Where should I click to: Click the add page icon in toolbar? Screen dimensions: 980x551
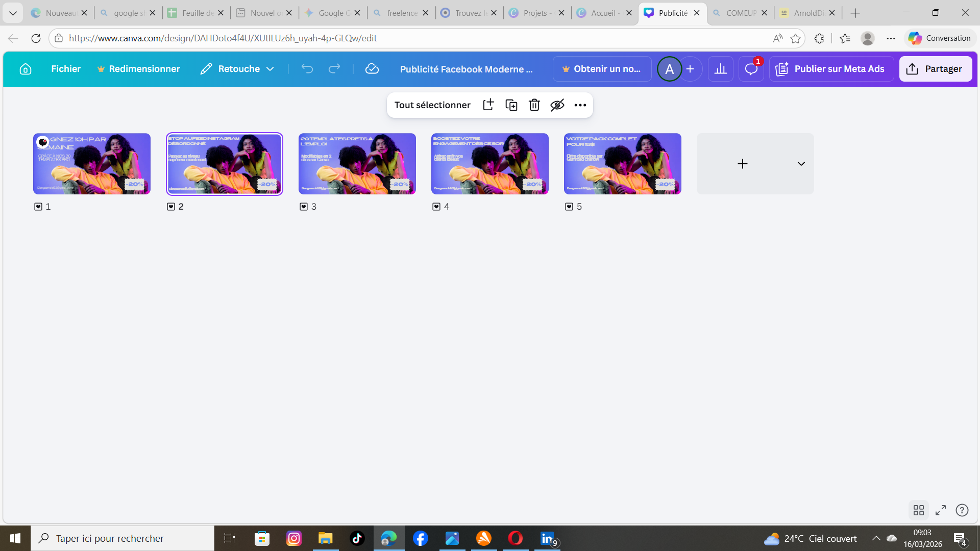(488, 105)
